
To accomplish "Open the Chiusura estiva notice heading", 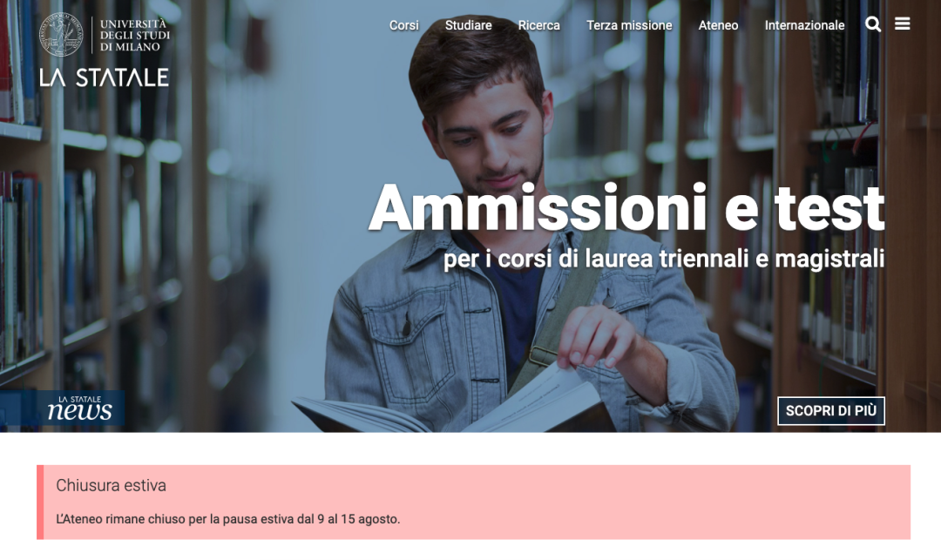I will pos(111,485).
